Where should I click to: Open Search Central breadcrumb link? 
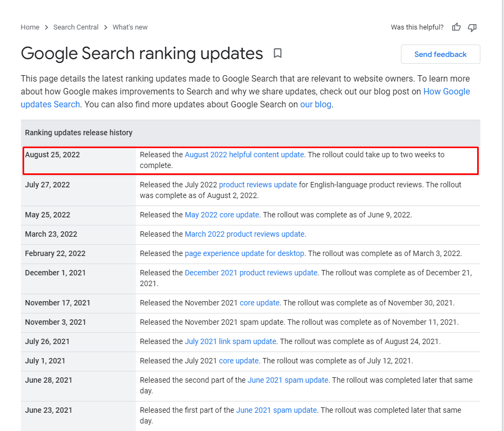pos(76,27)
